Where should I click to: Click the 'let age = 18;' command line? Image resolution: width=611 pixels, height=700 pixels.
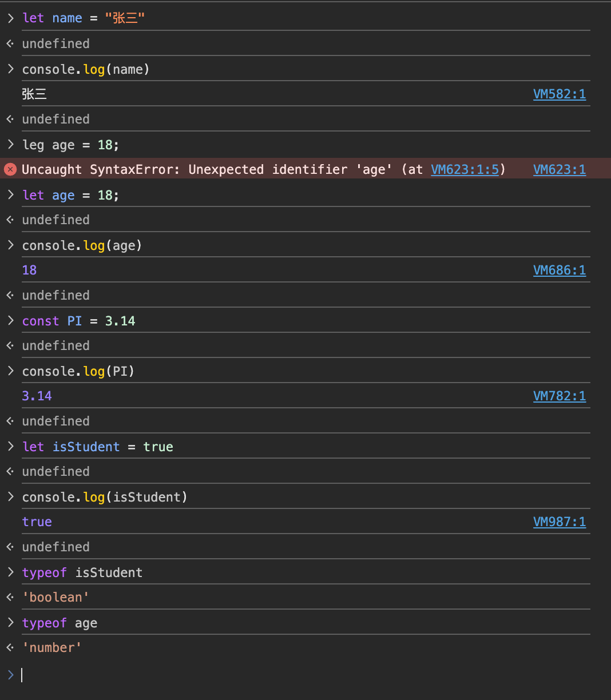point(70,195)
